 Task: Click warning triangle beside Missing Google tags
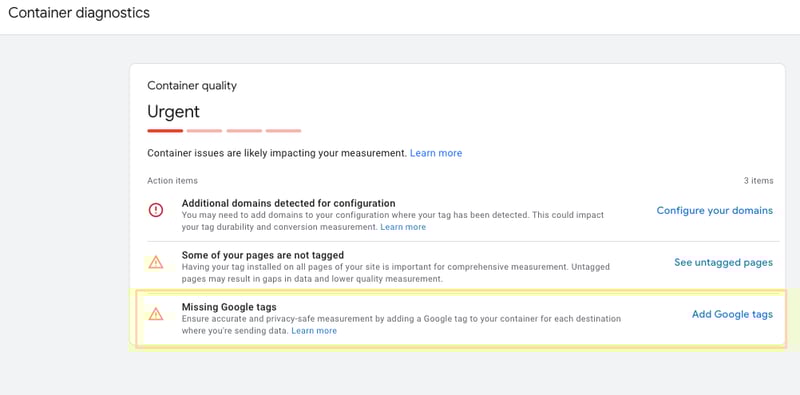click(156, 314)
